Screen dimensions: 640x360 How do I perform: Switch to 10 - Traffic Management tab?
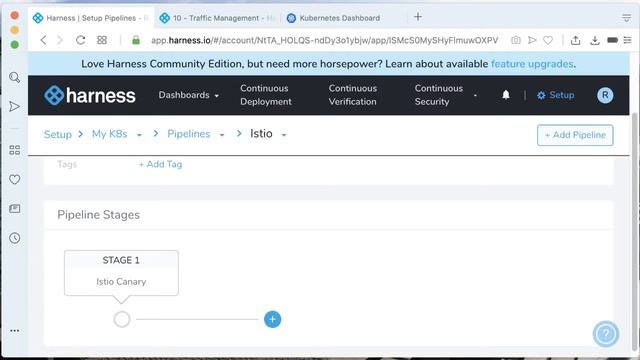pyautogui.click(x=218, y=18)
